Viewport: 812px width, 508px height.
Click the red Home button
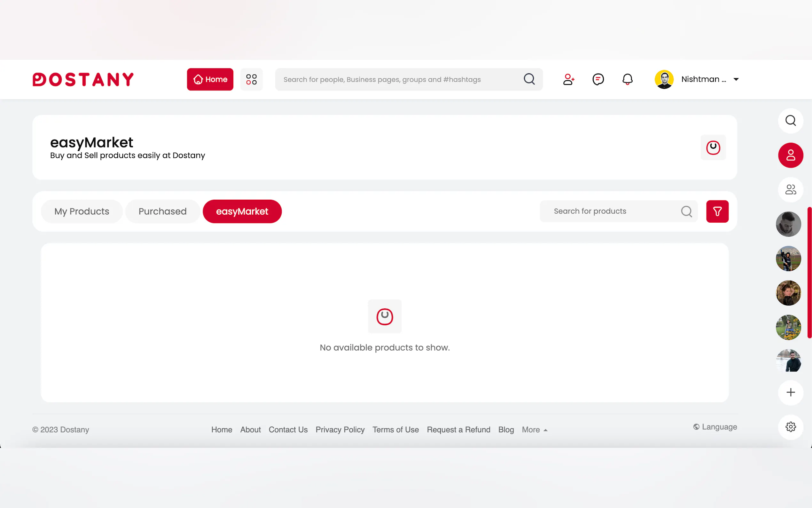tap(210, 79)
